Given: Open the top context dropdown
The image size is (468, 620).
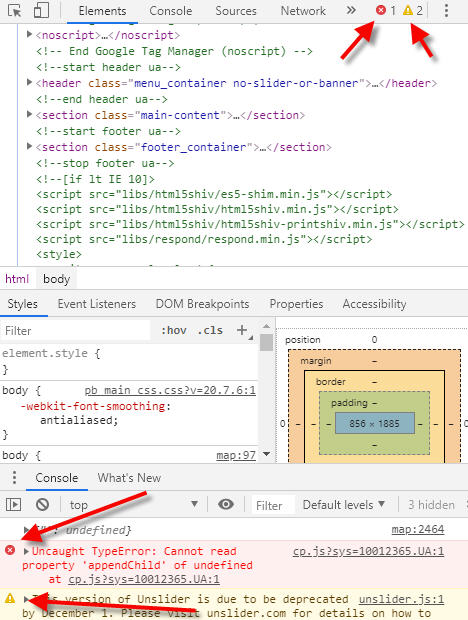Looking at the screenshot, I should click(x=133, y=505).
